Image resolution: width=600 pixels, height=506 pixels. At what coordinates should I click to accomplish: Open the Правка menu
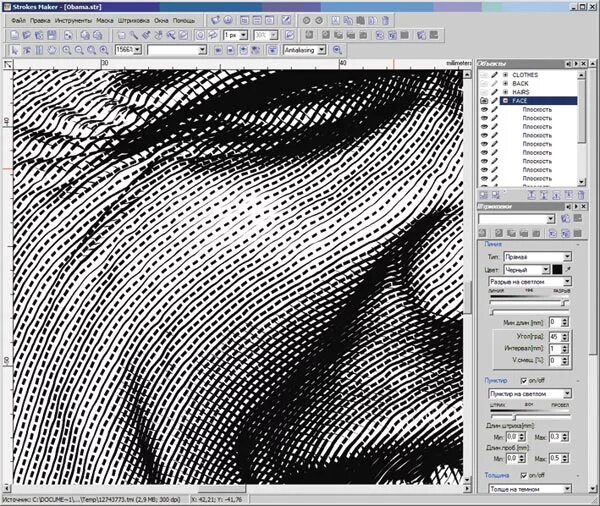point(40,21)
